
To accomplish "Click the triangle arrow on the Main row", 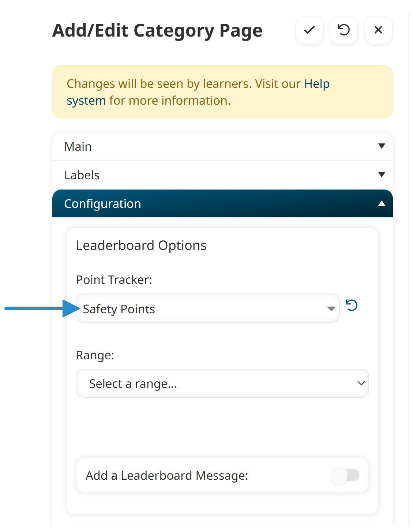I will (x=382, y=146).
